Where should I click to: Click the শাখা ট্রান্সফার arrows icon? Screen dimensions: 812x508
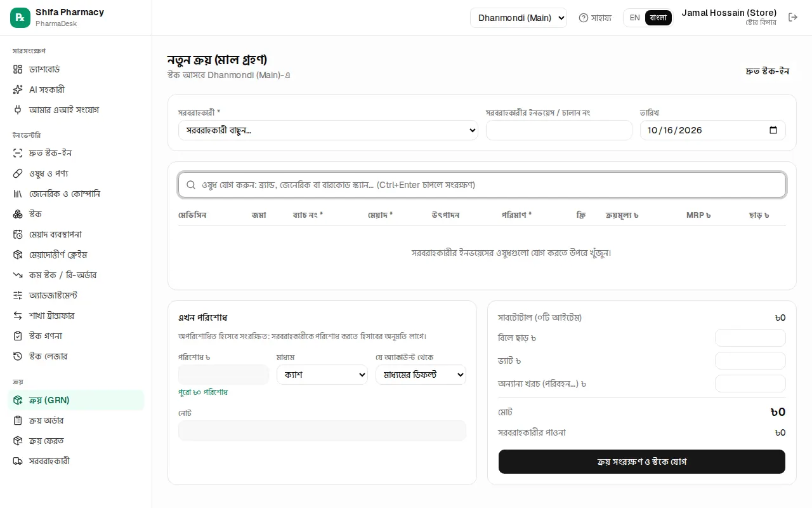point(18,316)
